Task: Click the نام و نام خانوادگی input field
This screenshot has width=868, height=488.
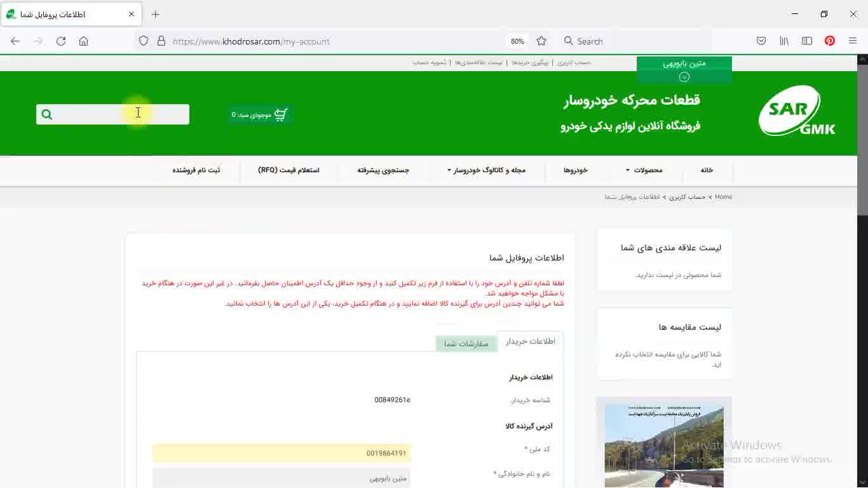Action: (x=281, y=478)
